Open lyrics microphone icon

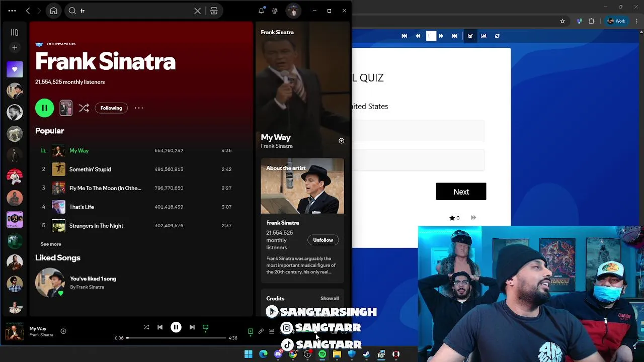tap(261, 331)
